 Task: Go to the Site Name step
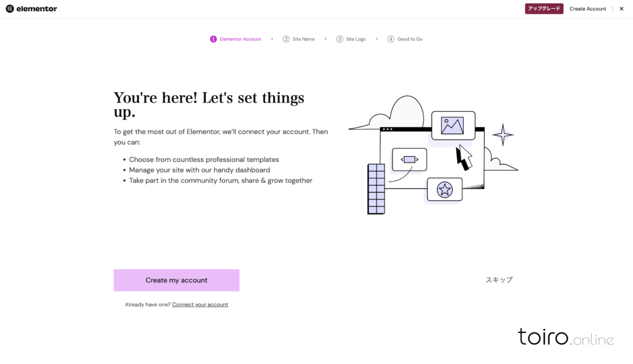(x=304, y=39)
